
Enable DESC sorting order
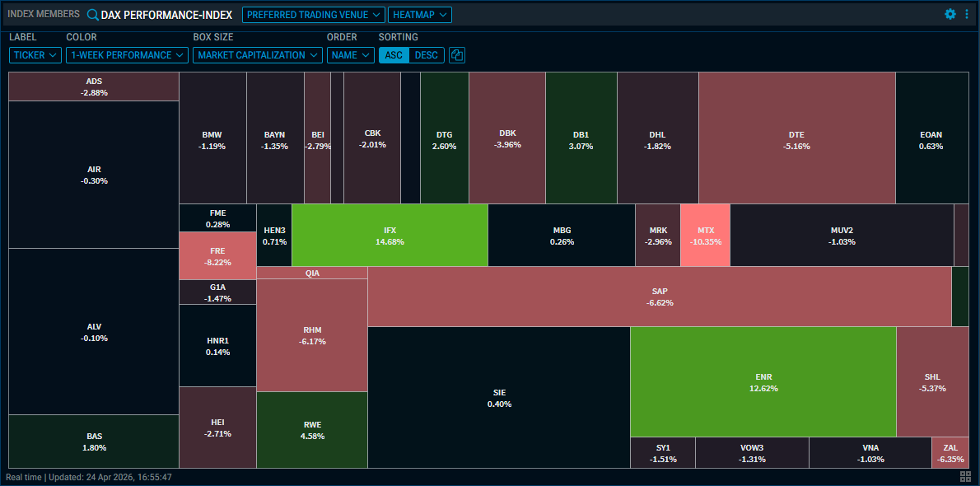pos(427,55)
